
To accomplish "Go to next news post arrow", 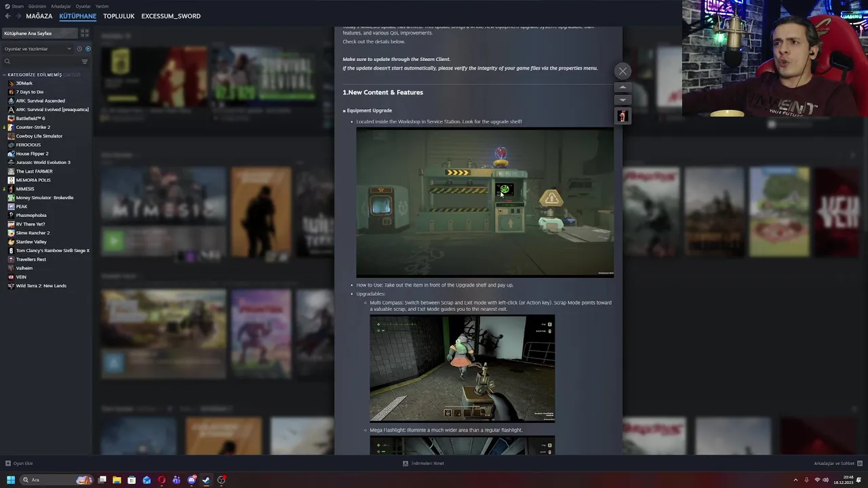I will [x=623, y=100].
